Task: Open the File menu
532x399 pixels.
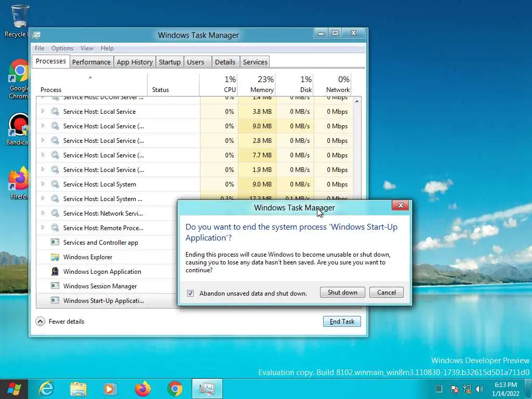Action: [39, 48]
